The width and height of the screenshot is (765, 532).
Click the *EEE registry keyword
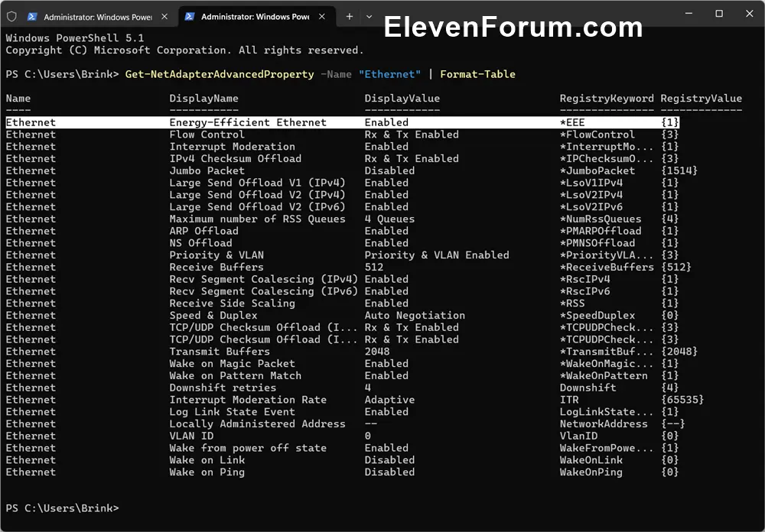(572, 122)
